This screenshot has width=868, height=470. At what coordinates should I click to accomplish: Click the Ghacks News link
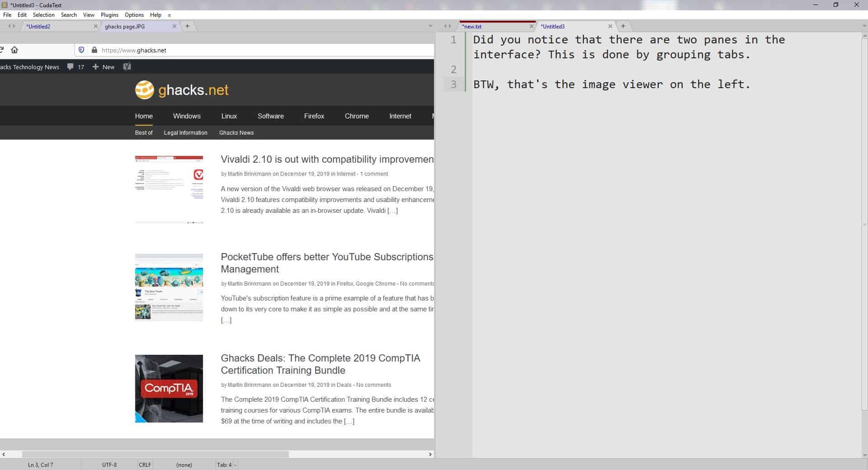pos(236,133)
